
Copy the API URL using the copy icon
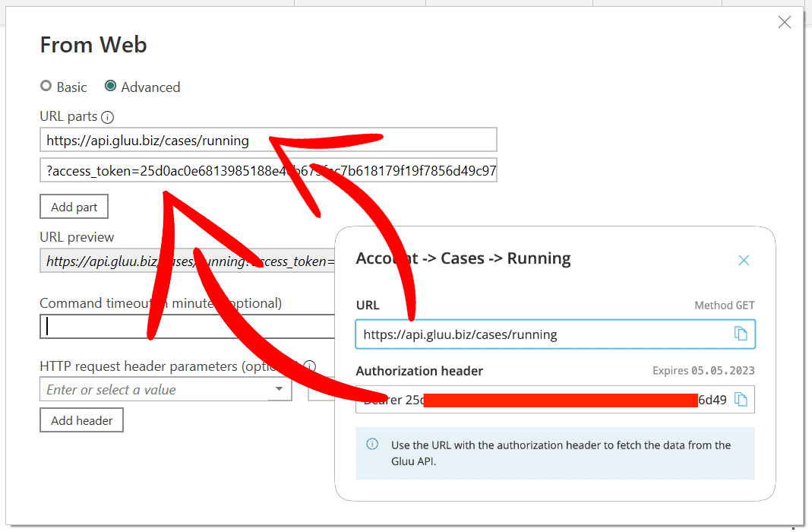pyautogui.click(x=741, y=334)
